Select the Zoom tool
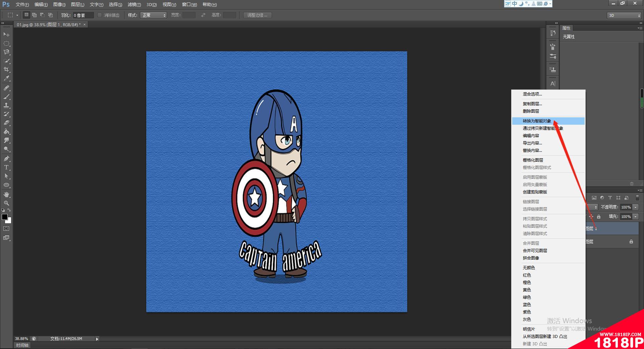The width and height of the screenshot is (644, 349). click(x=6, y=203)
